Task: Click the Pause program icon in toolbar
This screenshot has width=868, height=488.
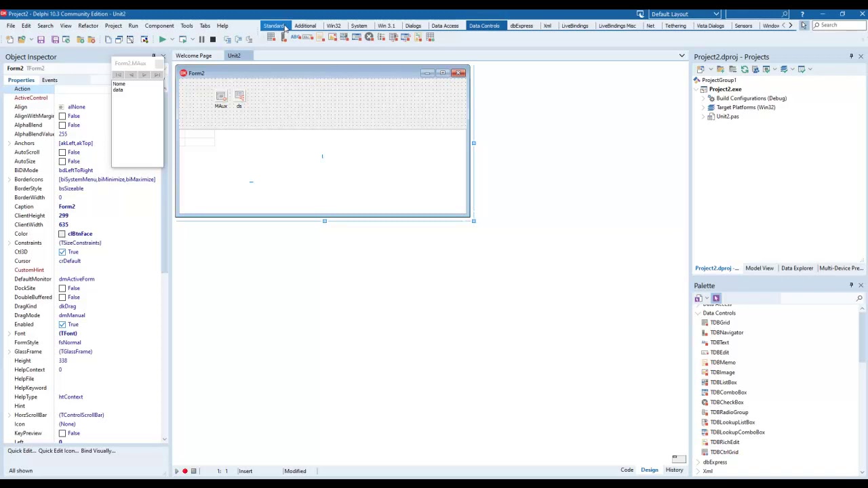Action: point(201,39)
